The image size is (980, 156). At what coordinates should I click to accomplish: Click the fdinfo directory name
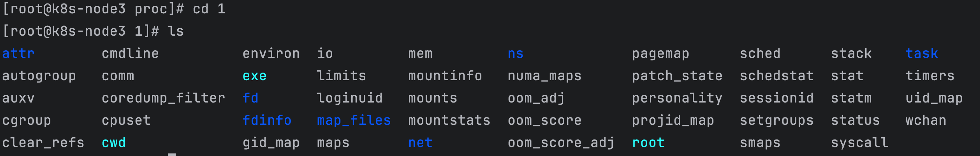point(267,120)
